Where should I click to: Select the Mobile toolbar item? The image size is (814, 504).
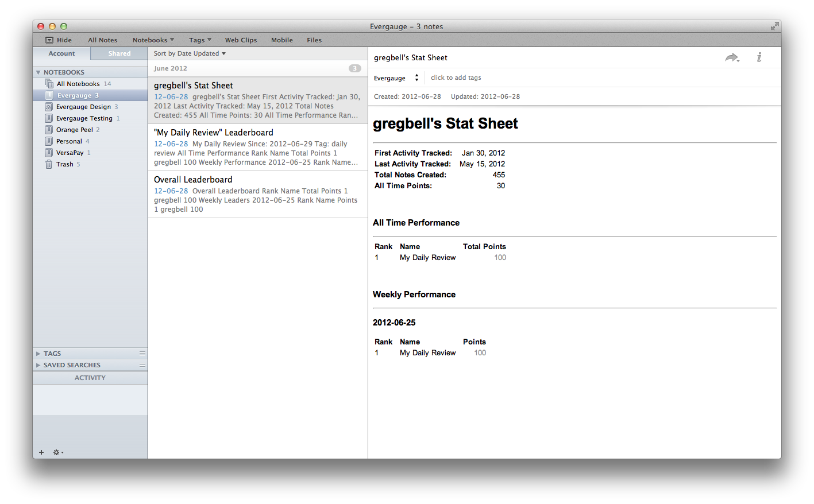(x=282, y=40)
